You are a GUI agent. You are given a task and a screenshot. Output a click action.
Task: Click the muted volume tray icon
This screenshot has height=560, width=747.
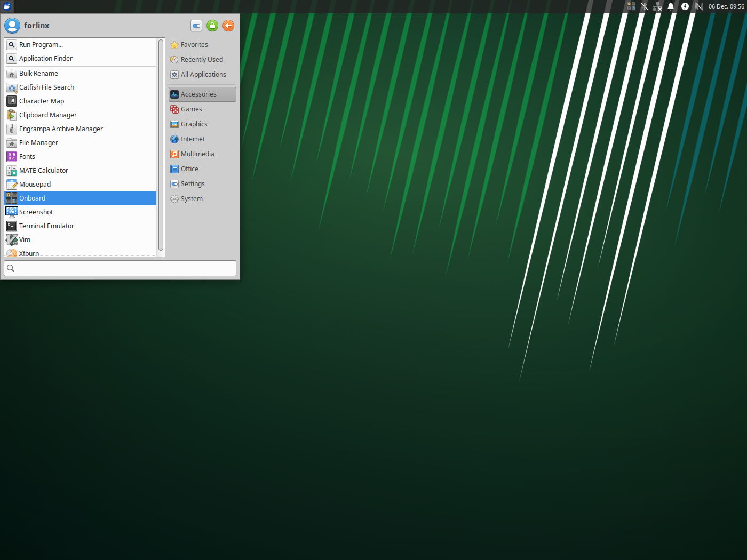[698, 6]
